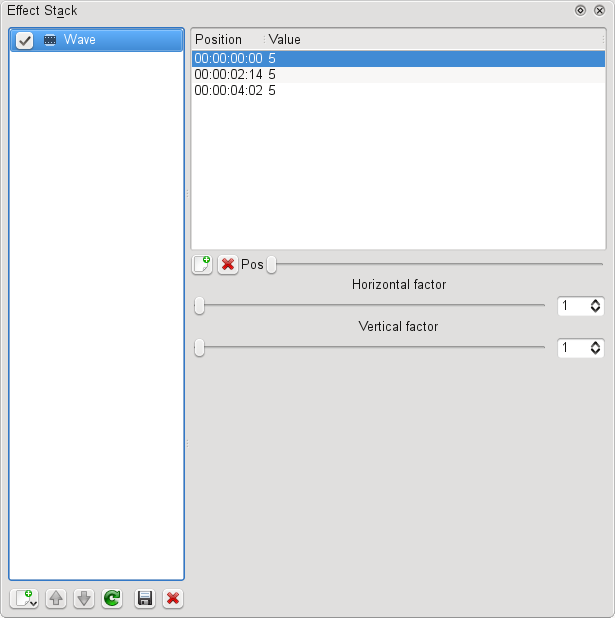
Task: Click the Wave effect film icon
Action: click(50, 40)
